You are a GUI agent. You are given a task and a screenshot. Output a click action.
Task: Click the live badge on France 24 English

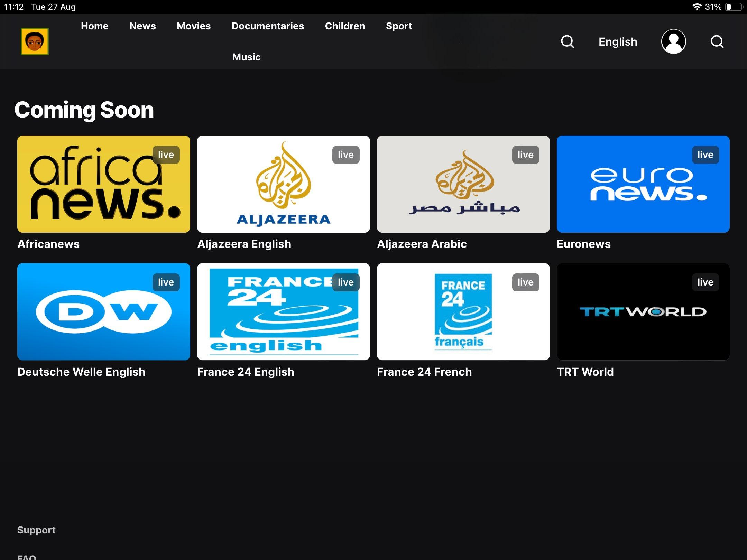click(346, 282)
